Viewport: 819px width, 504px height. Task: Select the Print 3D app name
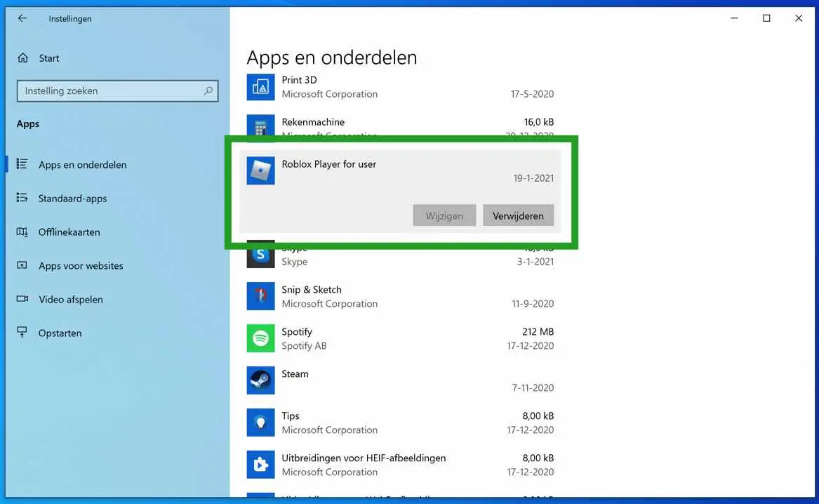tap(299, 80)
